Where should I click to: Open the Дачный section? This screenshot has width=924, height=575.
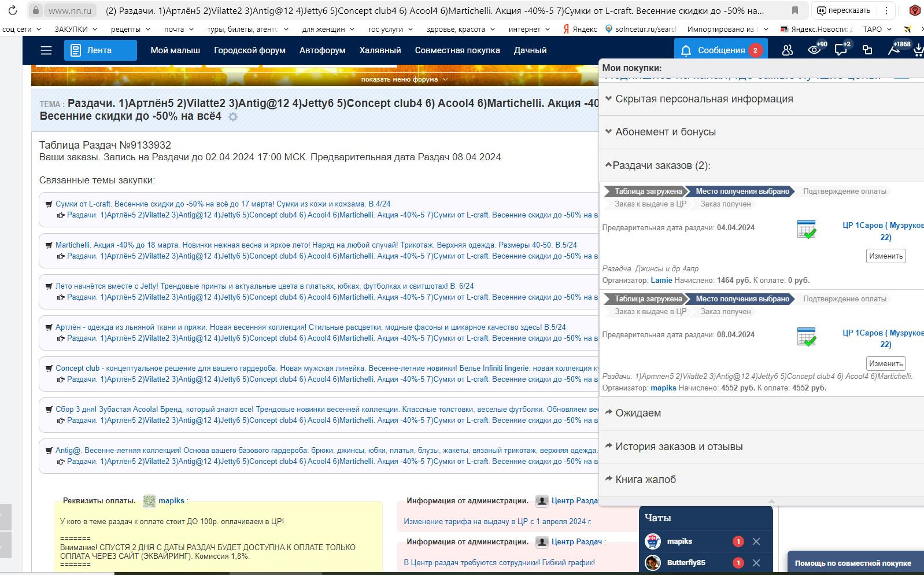pyautogui.click(x=530, y=50)
